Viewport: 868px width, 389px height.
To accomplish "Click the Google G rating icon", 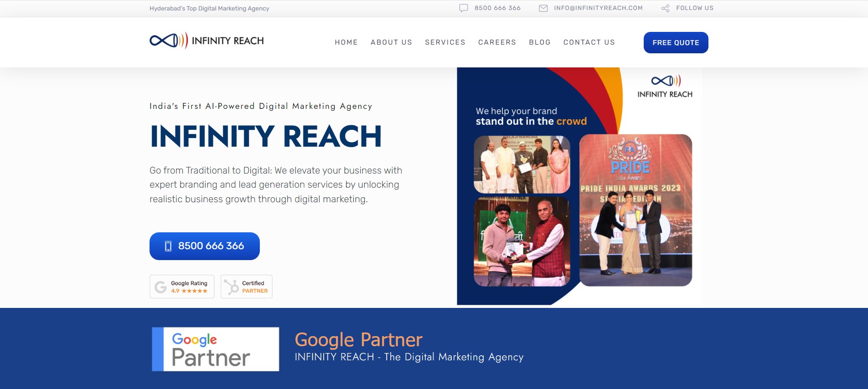I will [160, 287].
